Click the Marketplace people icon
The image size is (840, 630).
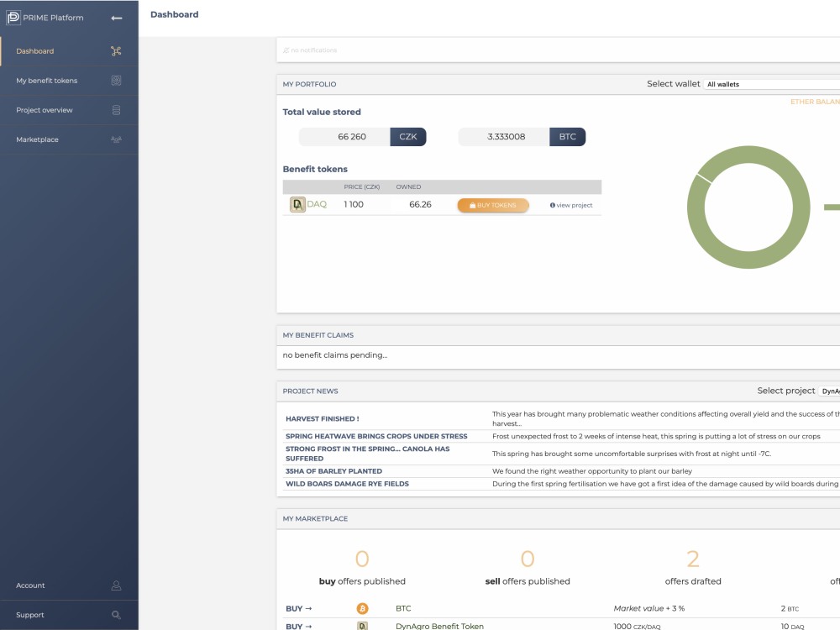116,139
